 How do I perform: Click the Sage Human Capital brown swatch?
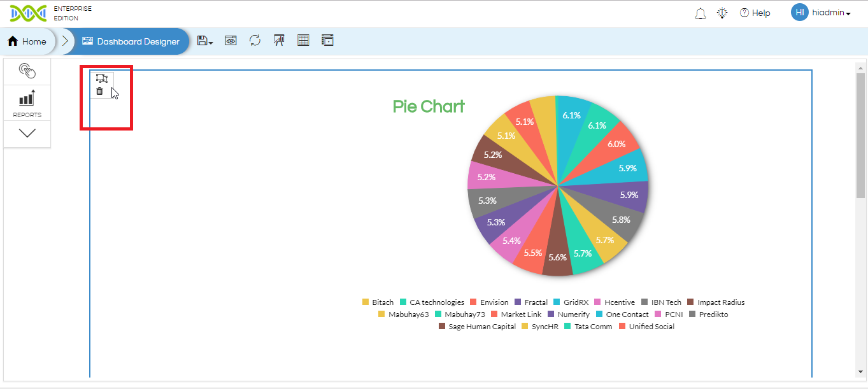443,327
